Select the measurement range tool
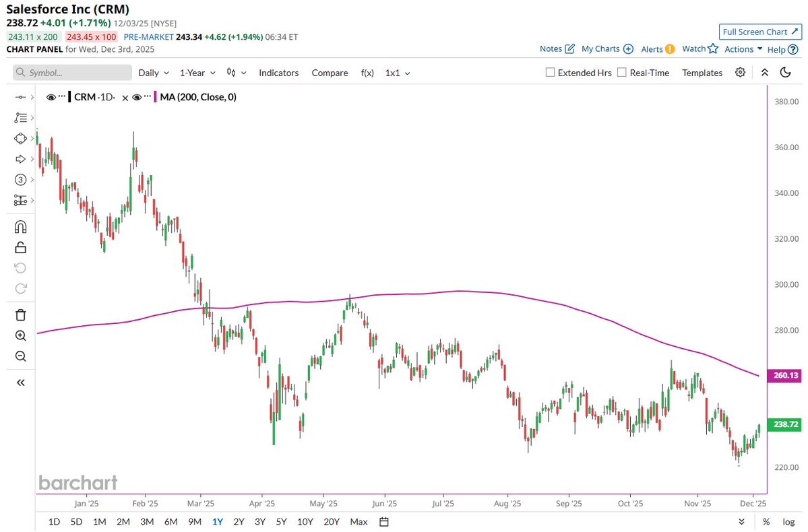Viewport: 808px width, 532px height. [x=20, y=200]
